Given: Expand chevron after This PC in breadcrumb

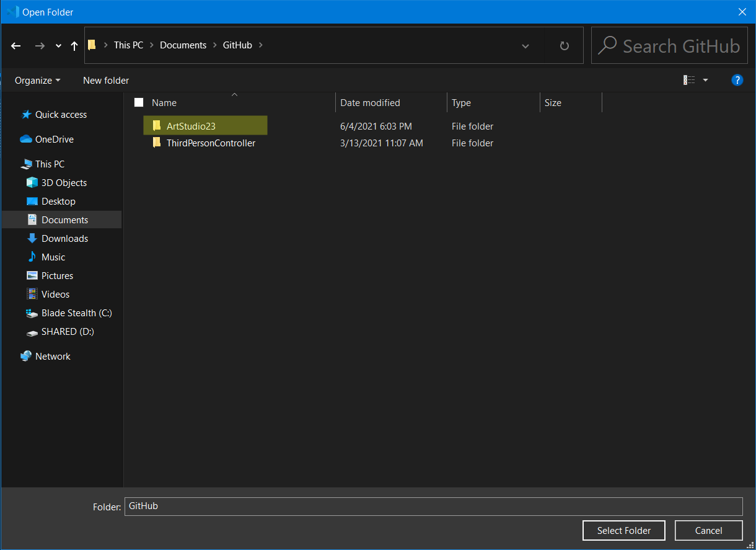Looking at the screenshot, I should coord(151,45).
